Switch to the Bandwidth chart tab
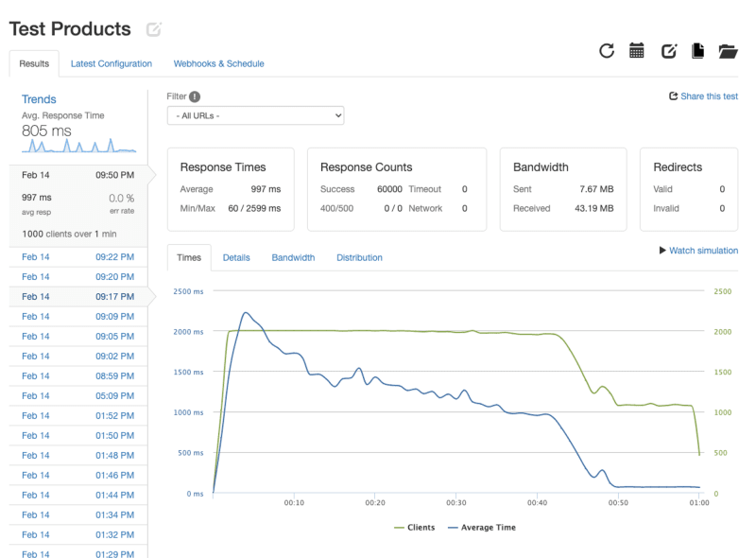The width and height of the screenshot is (756, 558). (x=293, y=257)
